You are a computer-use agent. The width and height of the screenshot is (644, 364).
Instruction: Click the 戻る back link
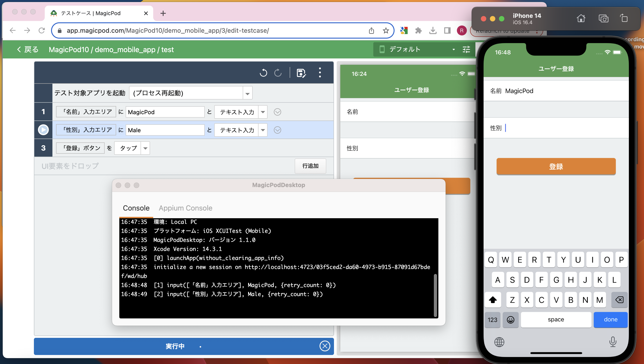(28, 49)
